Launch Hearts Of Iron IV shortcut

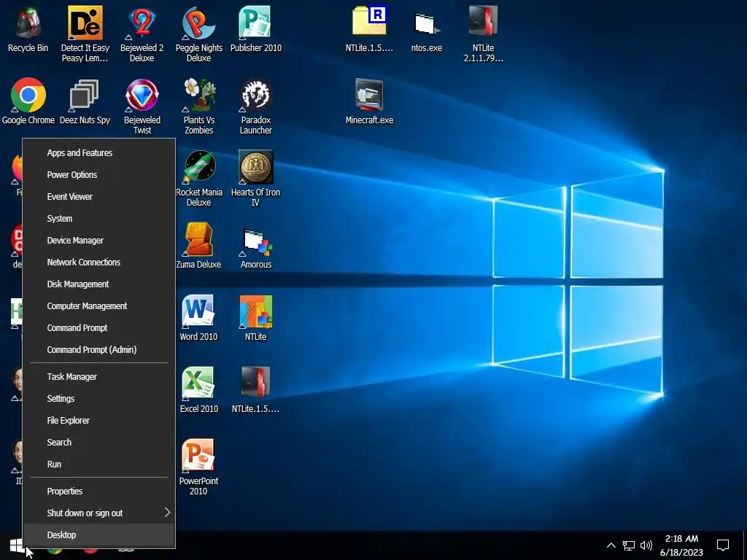click(256, 178)
